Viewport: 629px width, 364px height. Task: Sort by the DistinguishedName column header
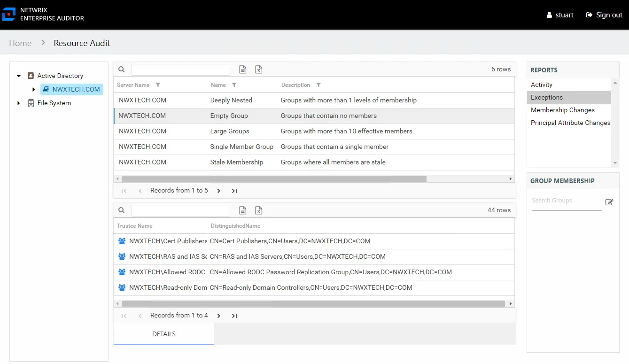tap(235, 226)
